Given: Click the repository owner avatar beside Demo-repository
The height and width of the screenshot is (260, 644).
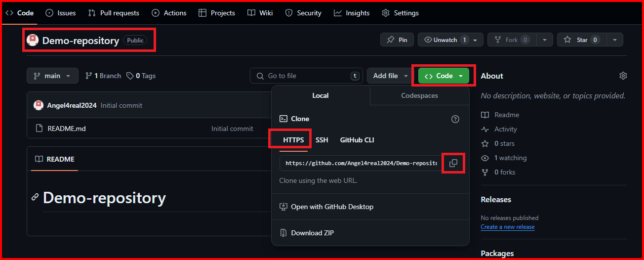Looking at the screenshot, I should click(33, 40).
